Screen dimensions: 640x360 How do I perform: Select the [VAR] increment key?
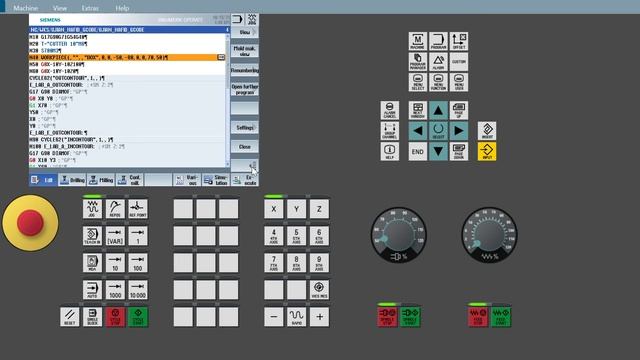click(x=115, y=236)
